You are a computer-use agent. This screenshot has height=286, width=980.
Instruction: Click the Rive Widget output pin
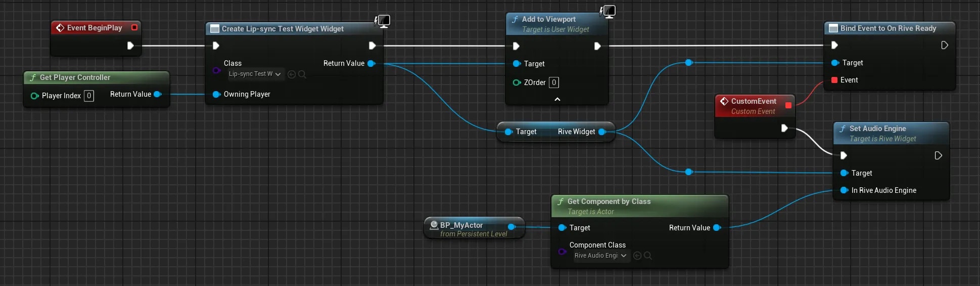(x=602, y=132)
